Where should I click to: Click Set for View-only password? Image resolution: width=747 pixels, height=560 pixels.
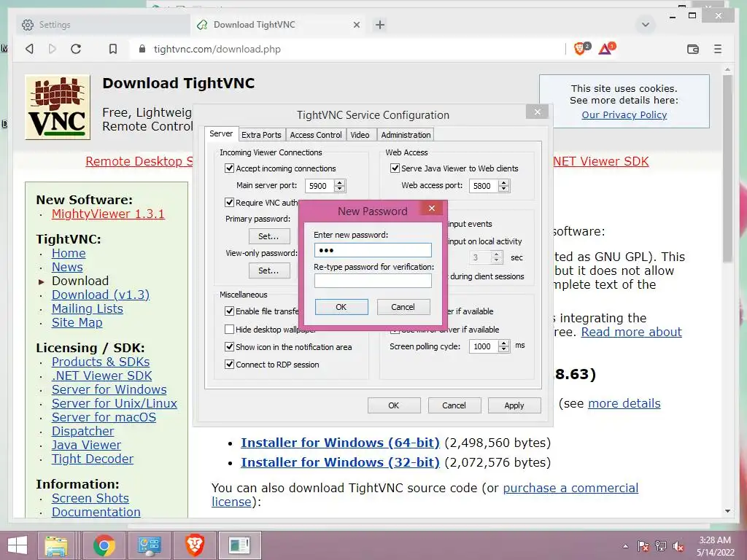point(268,271)
